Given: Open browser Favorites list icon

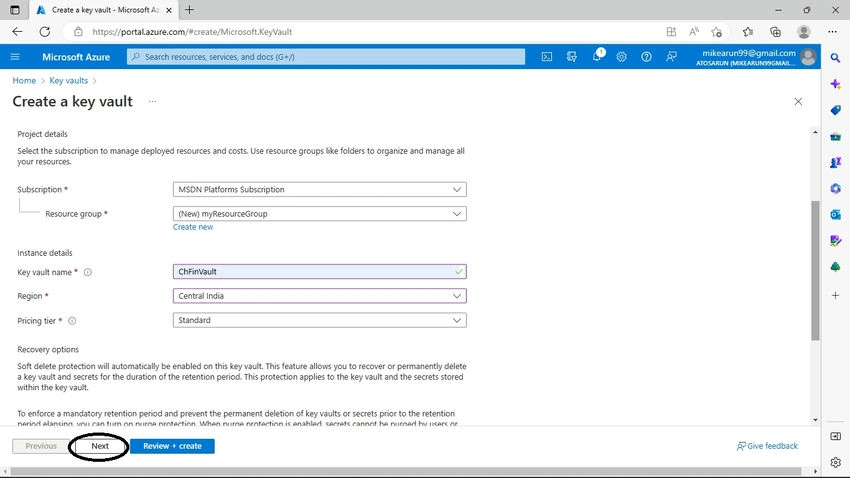Looking at the screenshot, I should point(748,32).
